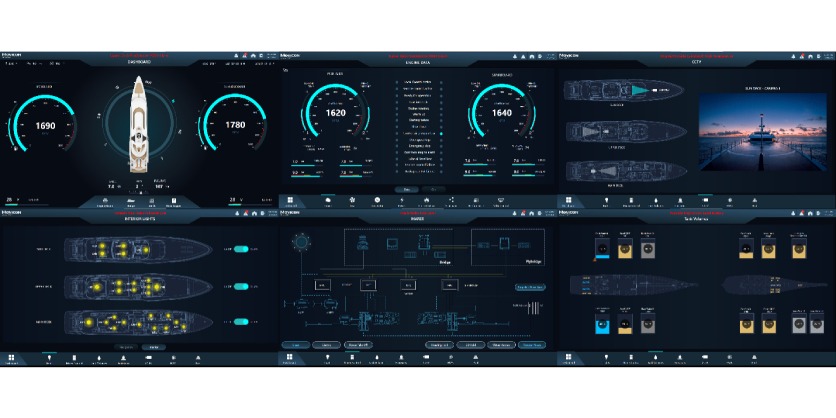The image size is (836, 418).
Task: Open the leftmost dropdown in Dashboard header row
Action: coord(11,63)
